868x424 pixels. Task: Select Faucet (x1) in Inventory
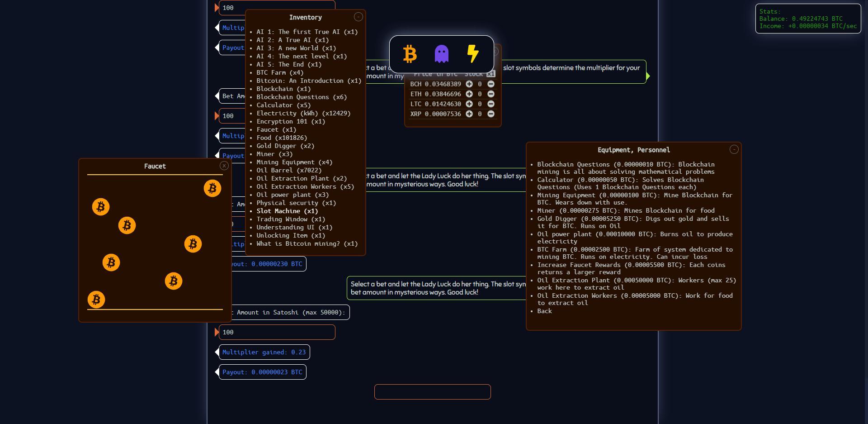(276, 130)
